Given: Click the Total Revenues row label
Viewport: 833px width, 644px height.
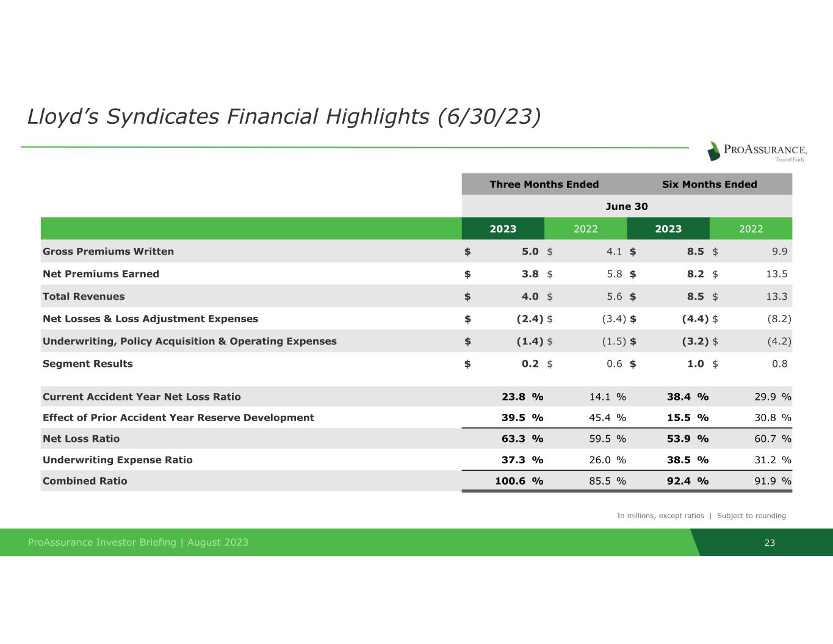Looking at the screenshot, I should coord(84,297).
